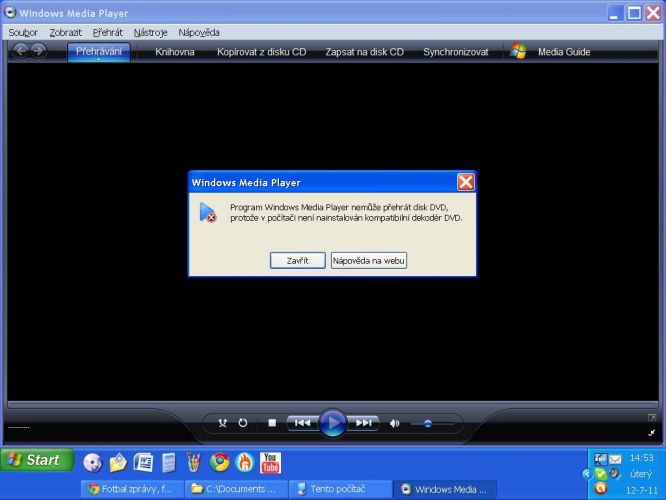666x500 pixels.
Task: Start playback with the round Play button
Action: (333, 423)
